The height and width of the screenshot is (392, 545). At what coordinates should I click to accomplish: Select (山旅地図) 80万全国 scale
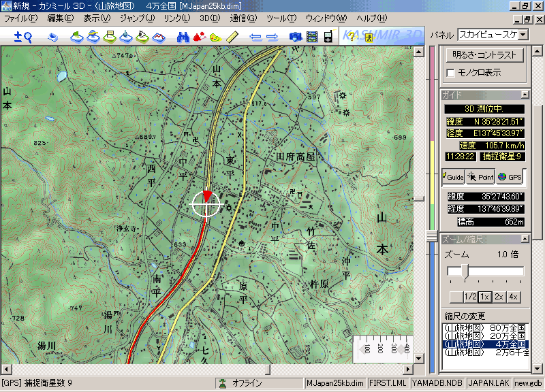pos(485,328)
